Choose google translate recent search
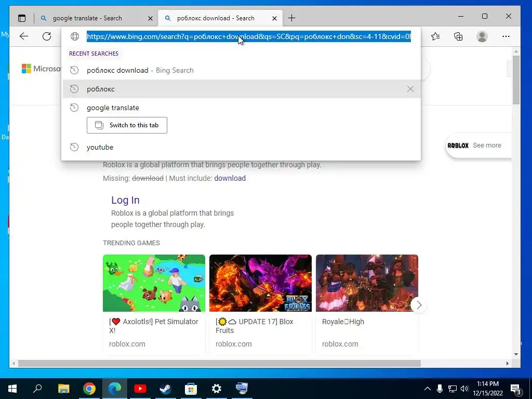Image resolution: width=532 pixels, height=399 pixels. click(242, 108)
